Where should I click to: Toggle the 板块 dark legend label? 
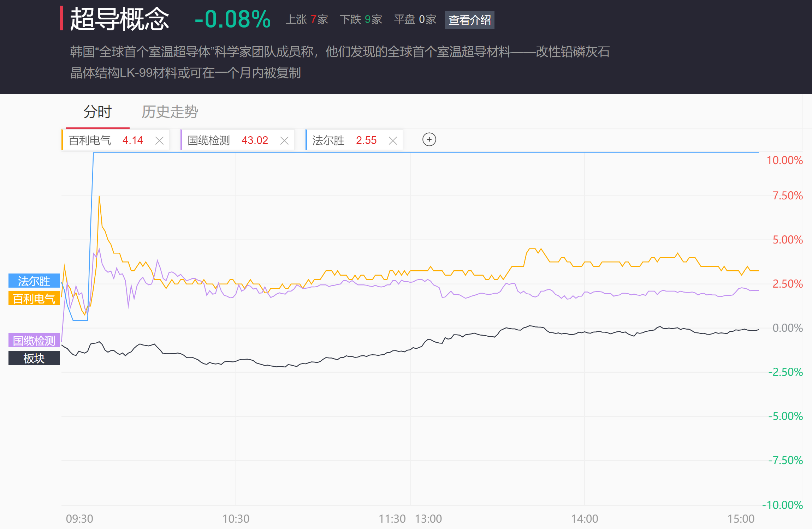tap(34, 358)
